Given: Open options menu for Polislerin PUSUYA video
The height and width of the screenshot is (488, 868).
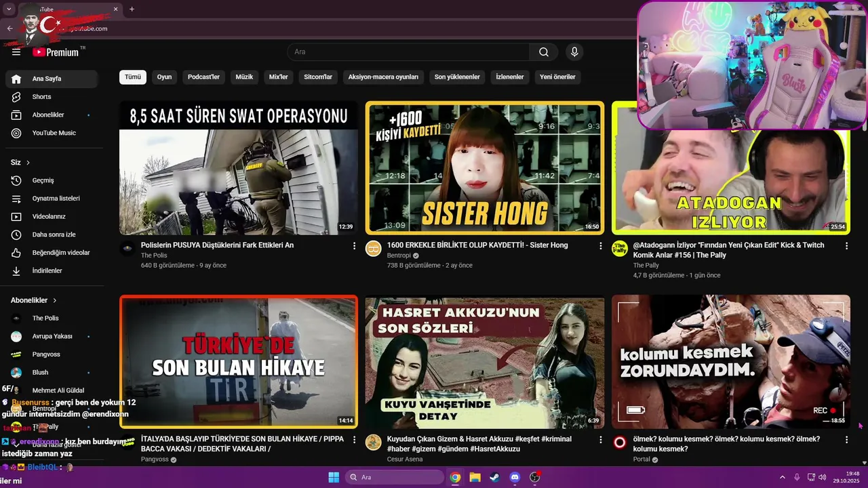Looking at the screenshot, I should [x=354, y=246].
